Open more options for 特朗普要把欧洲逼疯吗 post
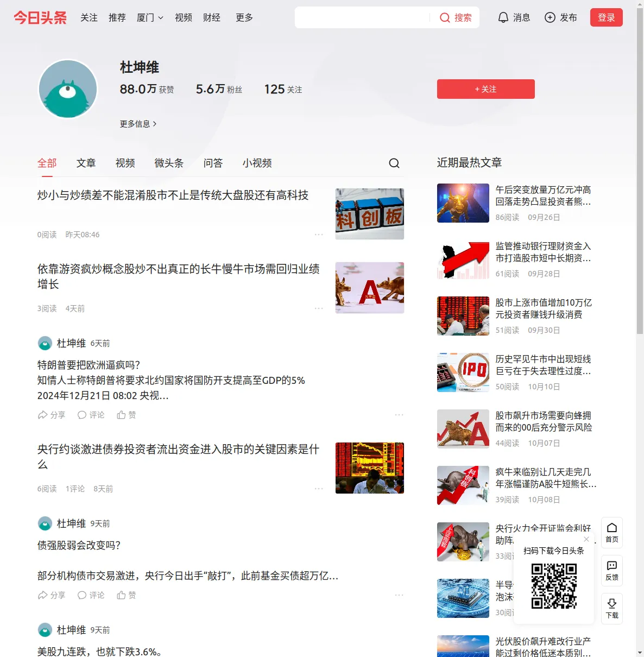Screen dimensions: 644x657 click(x=399, y=415)
